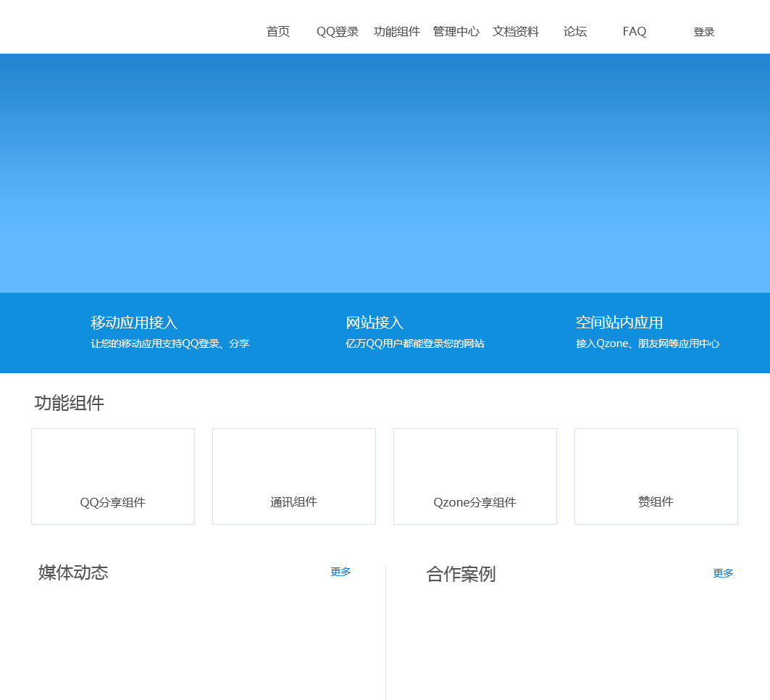
Task: Click 更多 next to 合作案例
Action: (x=724, y=573)
